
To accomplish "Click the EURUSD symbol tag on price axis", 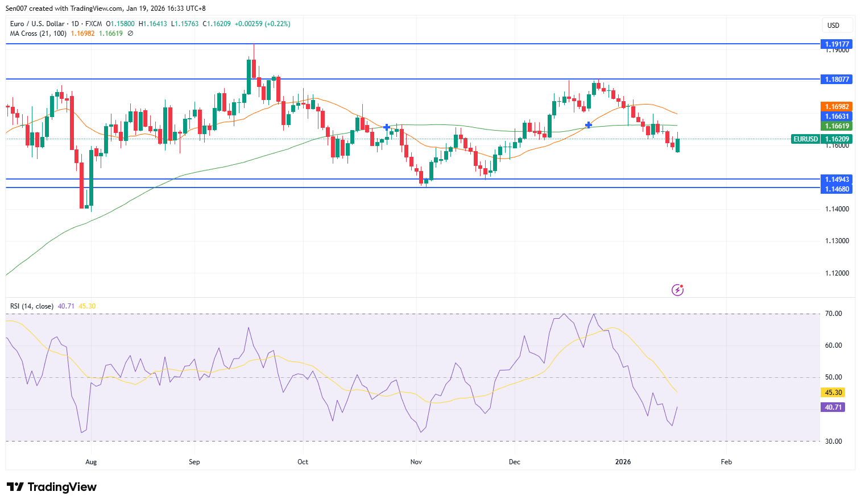I will pos(805,139).
